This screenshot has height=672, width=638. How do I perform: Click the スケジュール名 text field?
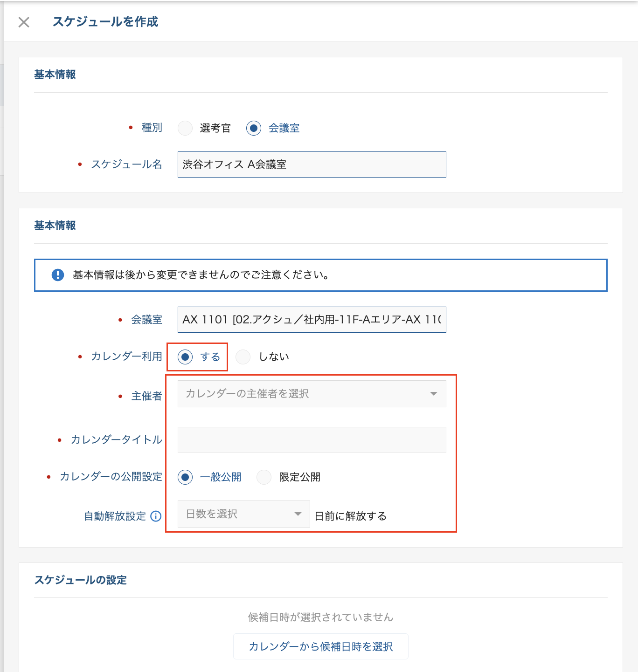(312, 165)
